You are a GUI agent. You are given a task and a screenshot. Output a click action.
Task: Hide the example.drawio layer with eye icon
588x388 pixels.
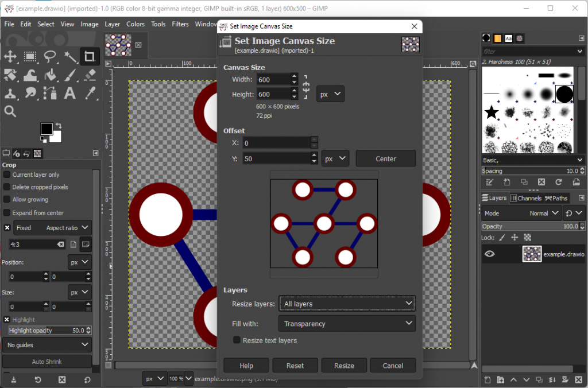(x=489, y=254)
